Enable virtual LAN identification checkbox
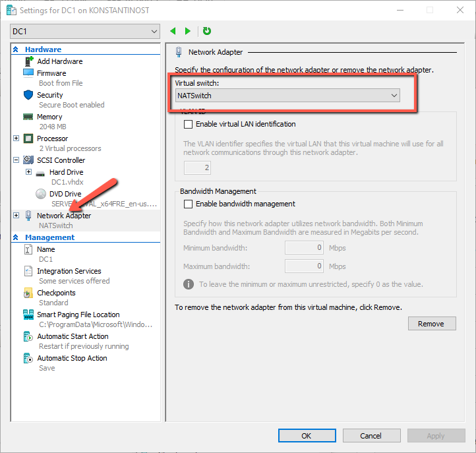476x453 pixels. click(188, 124)
